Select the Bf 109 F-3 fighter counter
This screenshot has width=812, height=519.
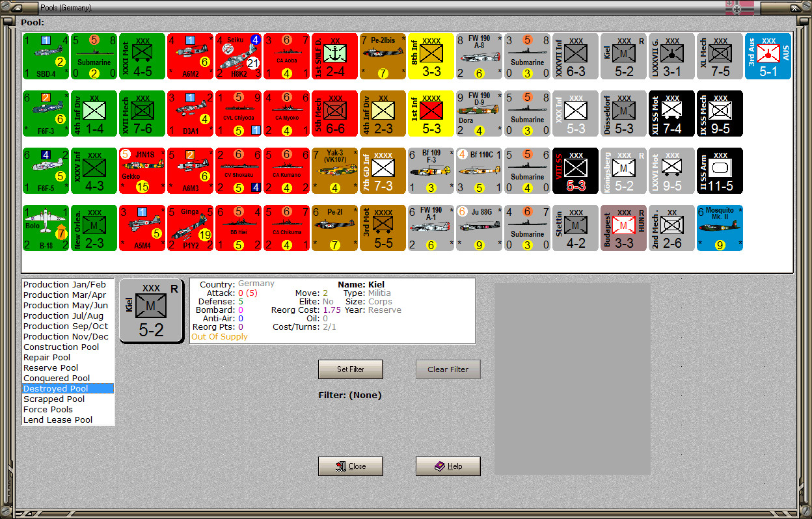tap(431, 171)
